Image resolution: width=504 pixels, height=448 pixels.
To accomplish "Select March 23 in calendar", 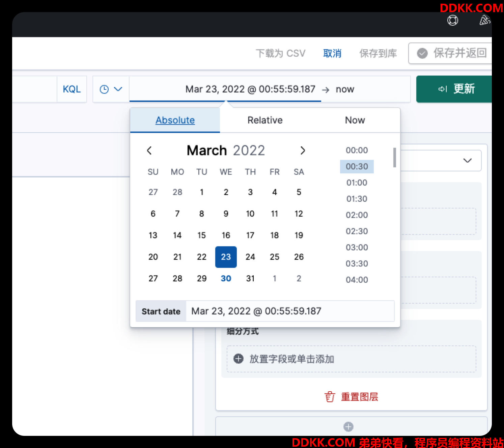I will (x=226, y=257).
